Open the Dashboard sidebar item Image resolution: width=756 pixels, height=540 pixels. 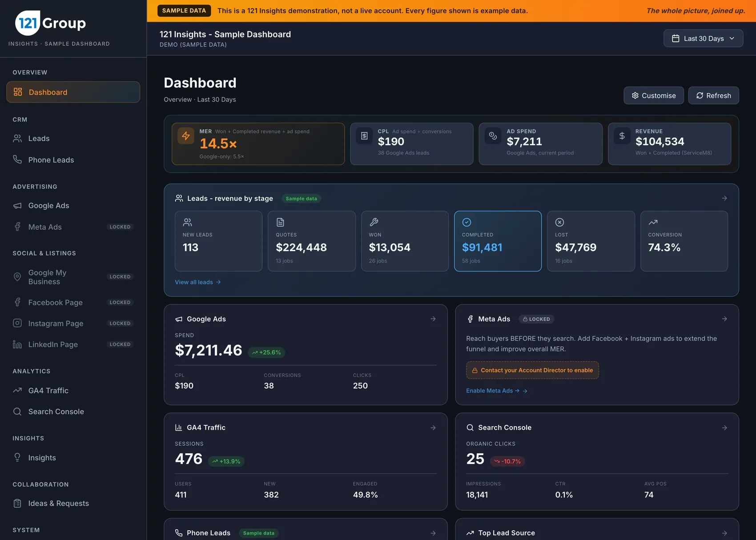point(73,92)
